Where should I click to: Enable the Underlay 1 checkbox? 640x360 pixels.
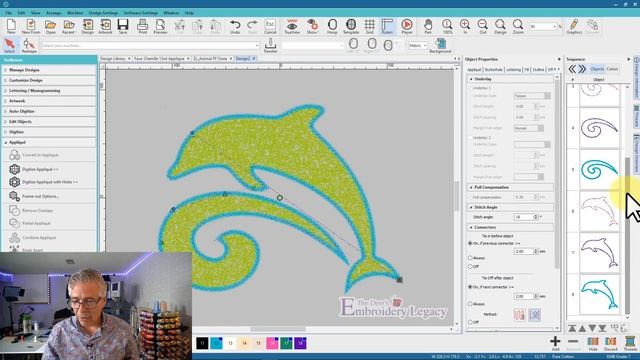pos(470,88)
